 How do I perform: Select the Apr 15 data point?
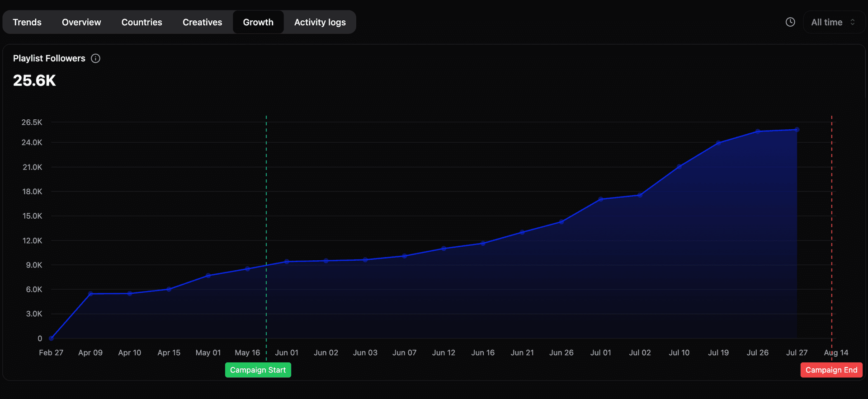click(169, 289)
